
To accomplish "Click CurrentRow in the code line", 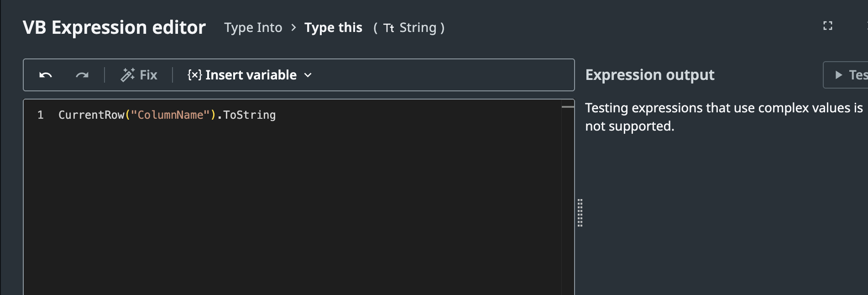I will (x=91, y=115).
